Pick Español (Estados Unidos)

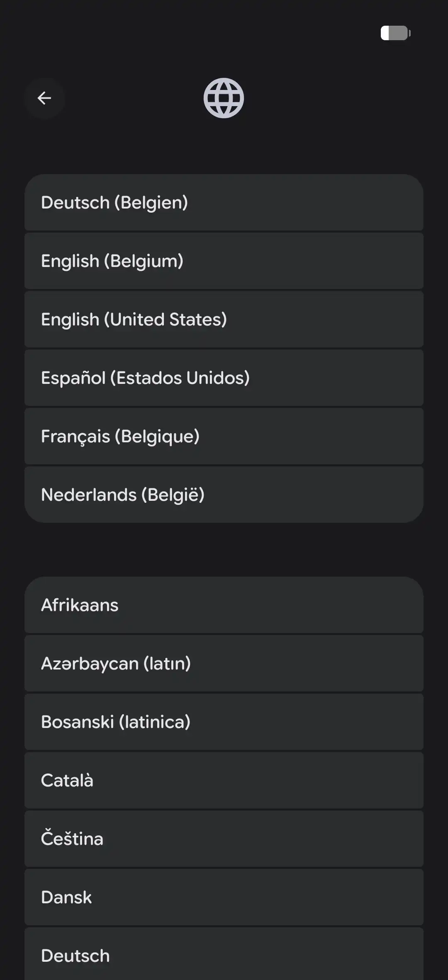(224, 378)
